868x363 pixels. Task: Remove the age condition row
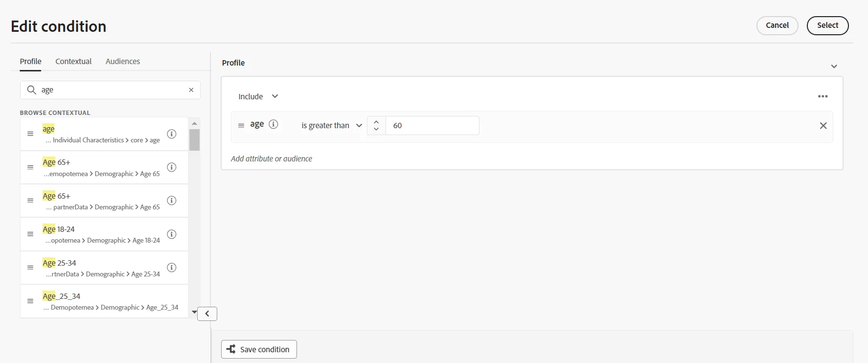pyautogui.click(x=823, y=126)
